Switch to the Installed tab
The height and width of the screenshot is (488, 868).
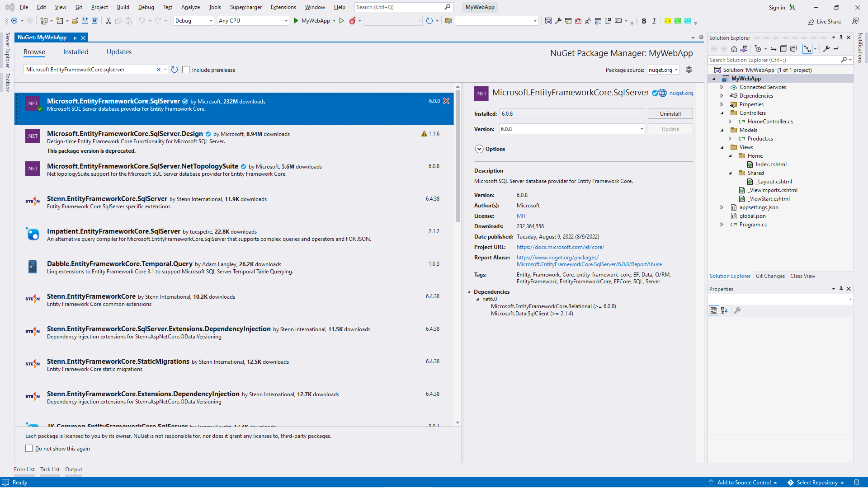(x=75, y=52)
